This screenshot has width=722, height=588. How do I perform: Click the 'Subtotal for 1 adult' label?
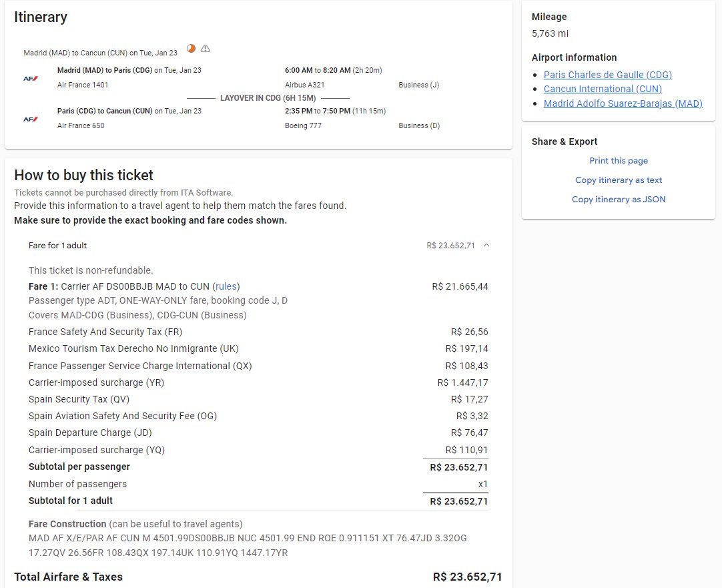pyautogui.click(x=71, y=501)
